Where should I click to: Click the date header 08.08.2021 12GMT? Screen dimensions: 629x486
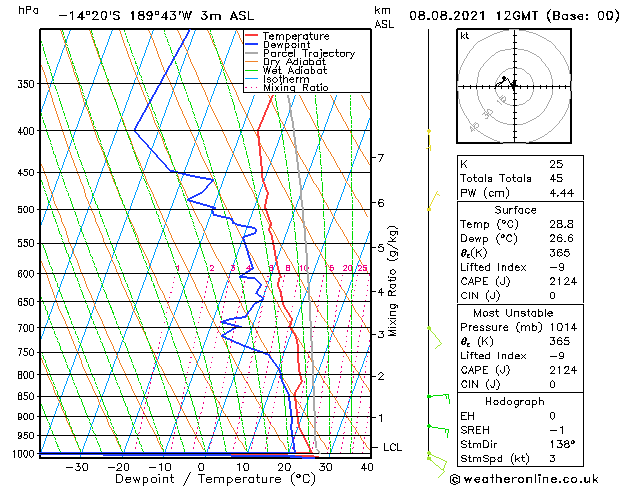pyautogui.click(x=473, y=16)
